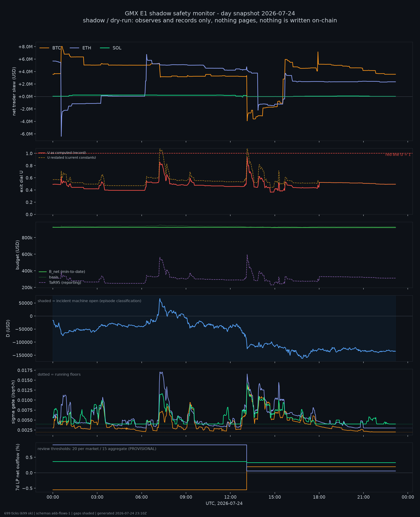Click the '400k' budget tick

27,271
